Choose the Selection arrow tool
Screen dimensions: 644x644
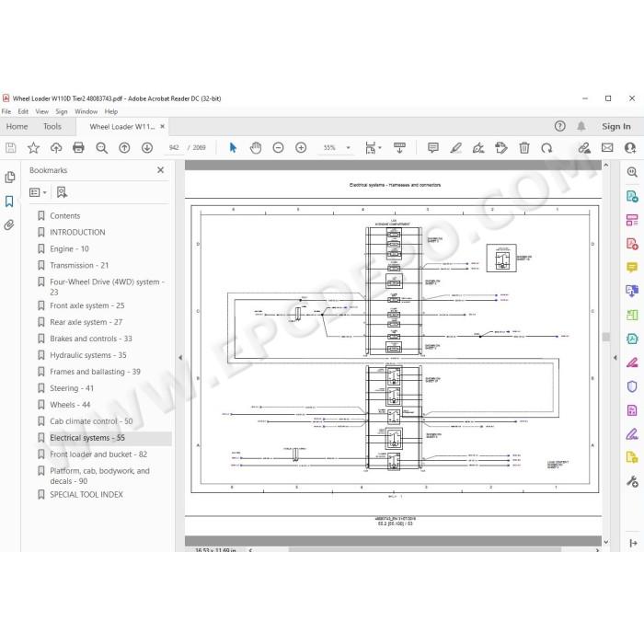(x=233, y=147)
